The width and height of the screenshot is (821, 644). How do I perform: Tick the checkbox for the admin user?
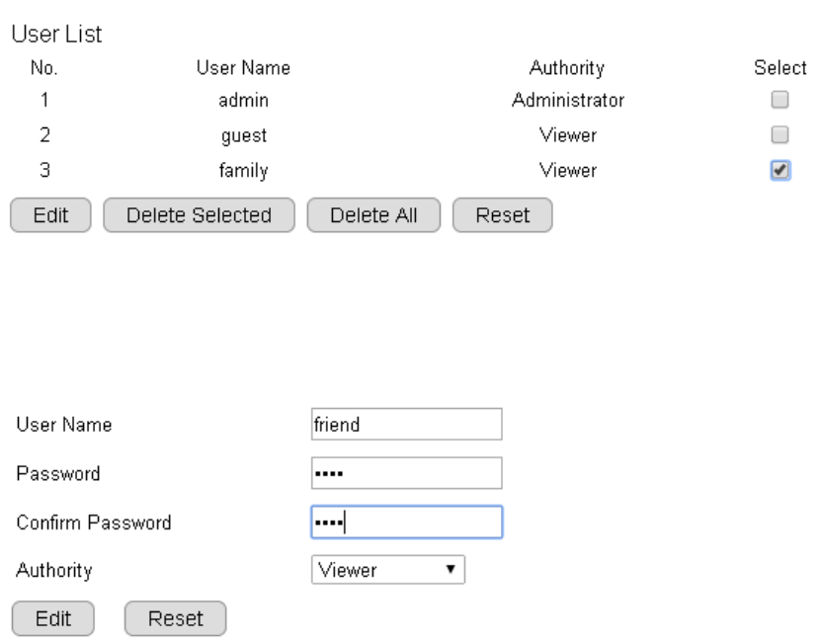pos(780,100)
